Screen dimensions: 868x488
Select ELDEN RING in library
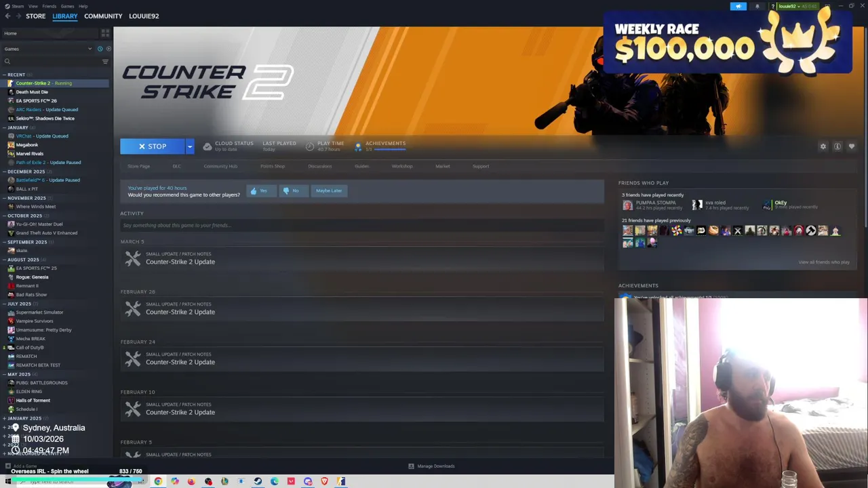pyautogui.click(x=29, y=392)
